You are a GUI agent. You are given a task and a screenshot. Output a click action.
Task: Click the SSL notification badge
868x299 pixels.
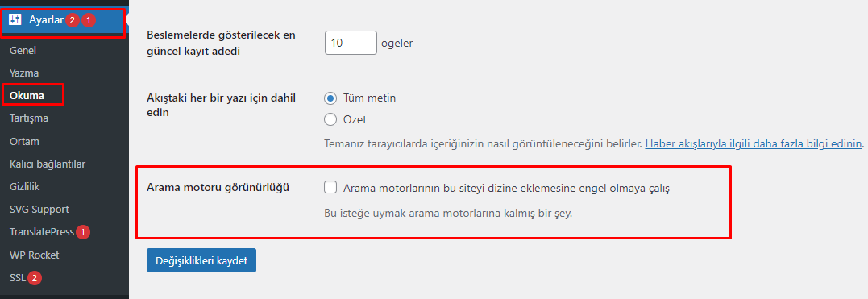(35, 278)
